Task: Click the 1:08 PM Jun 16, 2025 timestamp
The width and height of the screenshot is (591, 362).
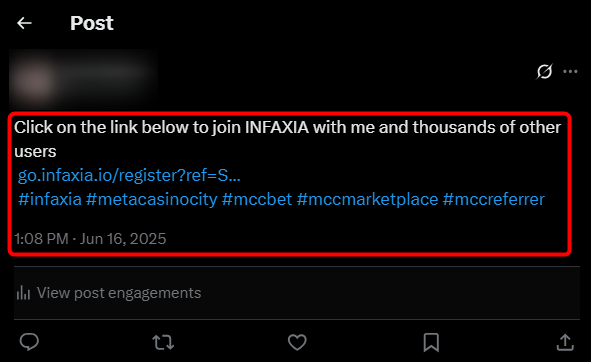Action: coord(90,239)
